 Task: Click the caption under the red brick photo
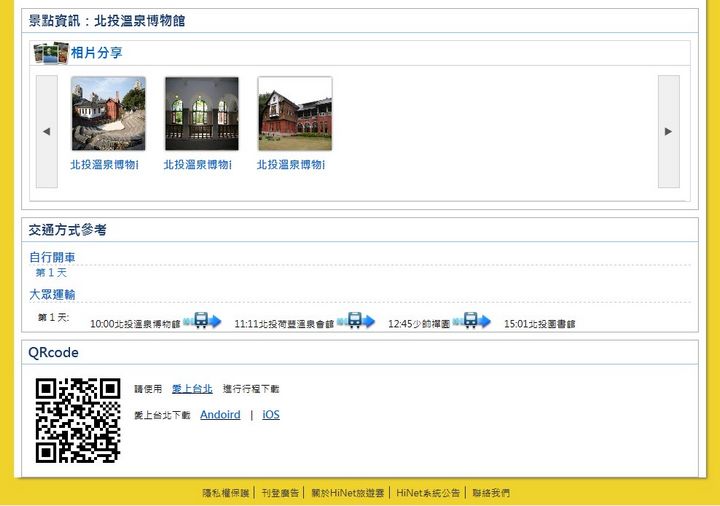click(291, 164)
